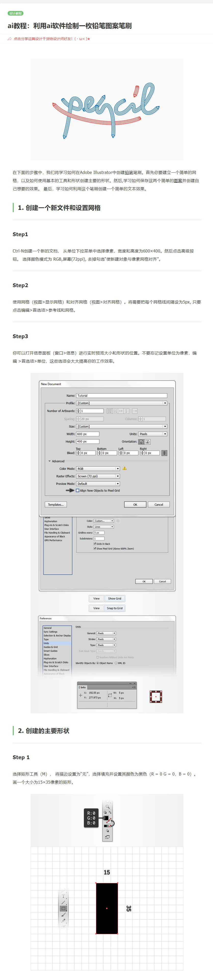Select the Pencil tool

pos(63,920)
